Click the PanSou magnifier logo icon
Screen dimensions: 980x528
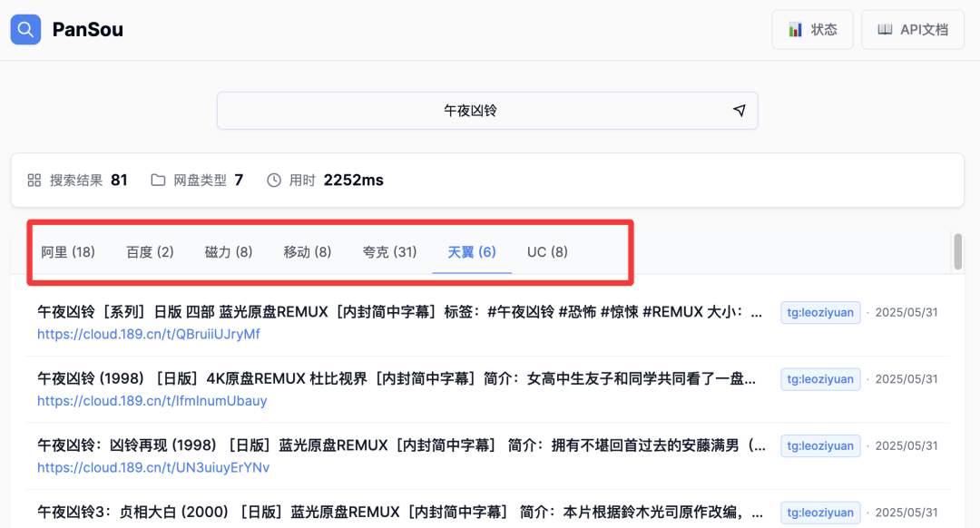pos(25,30)
